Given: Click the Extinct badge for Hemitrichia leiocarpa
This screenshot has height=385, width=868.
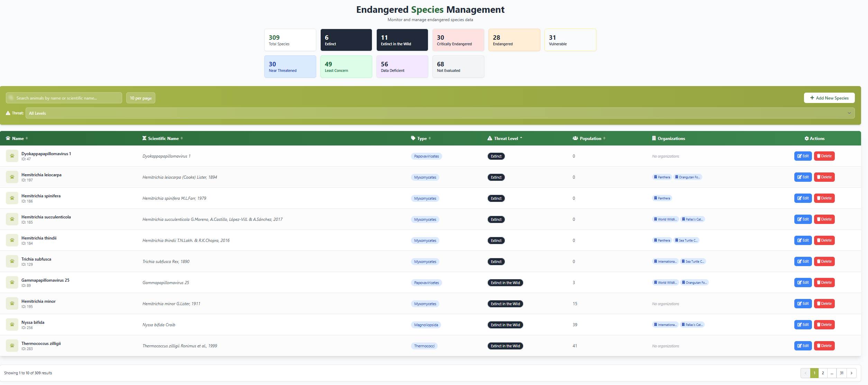Looking at the screenshot, I should [496, 177].
